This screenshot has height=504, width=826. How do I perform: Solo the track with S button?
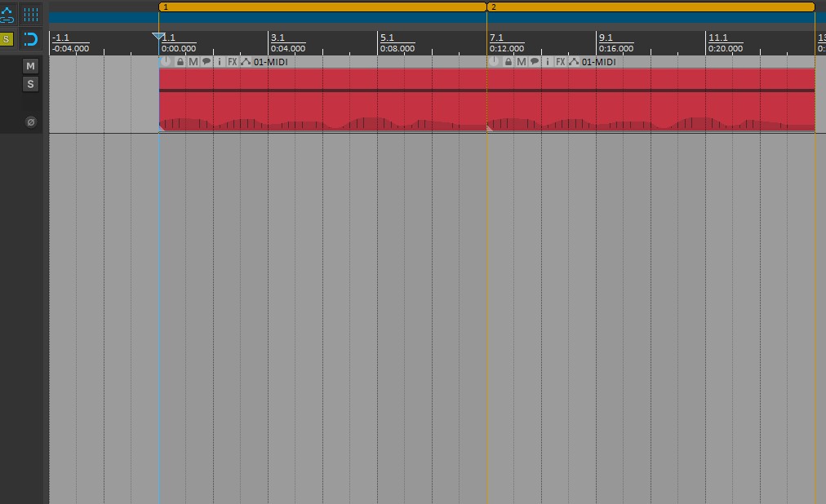click(30, 84)
